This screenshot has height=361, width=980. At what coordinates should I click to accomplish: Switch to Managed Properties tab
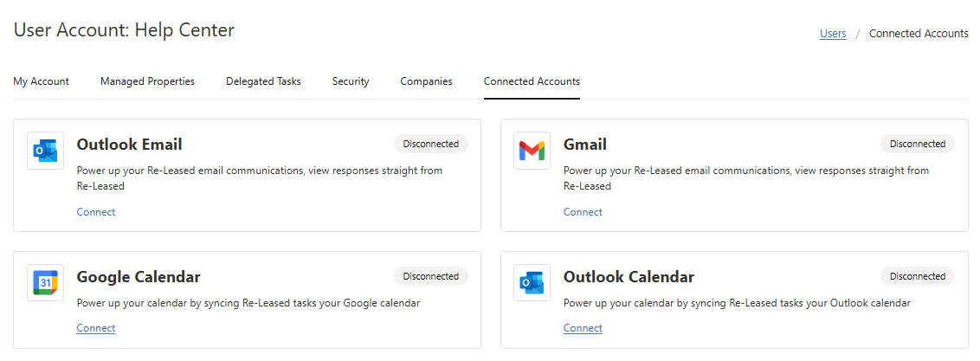pos(147,81)
